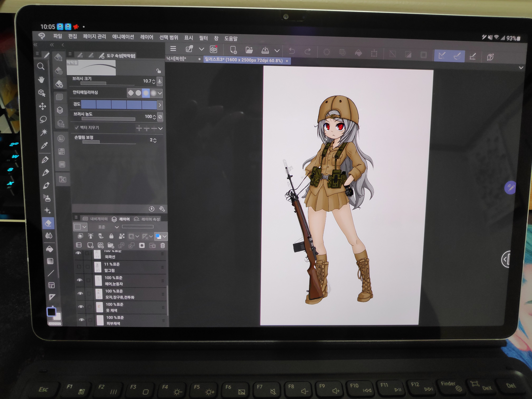This screenshot has width=532, height=399.
Task: Click the black main color swatch
Action: (51, 312)
